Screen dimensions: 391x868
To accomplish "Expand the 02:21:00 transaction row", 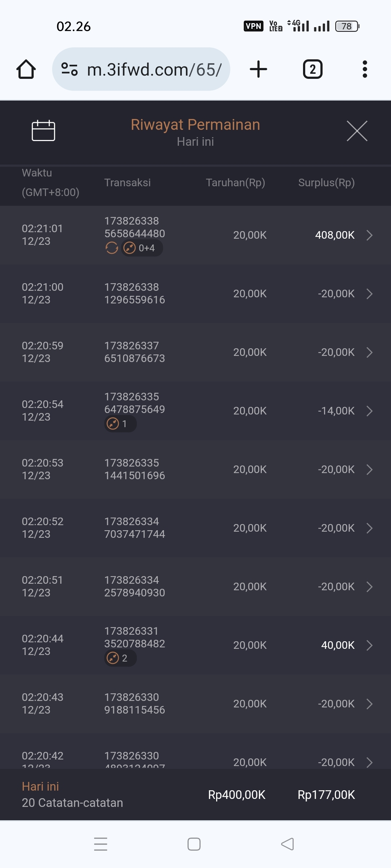I will (369, 294).
